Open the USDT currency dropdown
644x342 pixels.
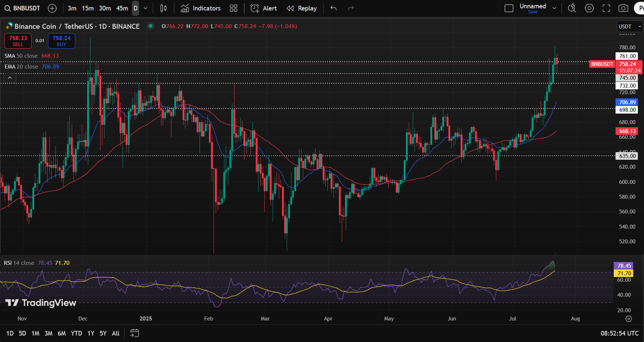(630, 26)
